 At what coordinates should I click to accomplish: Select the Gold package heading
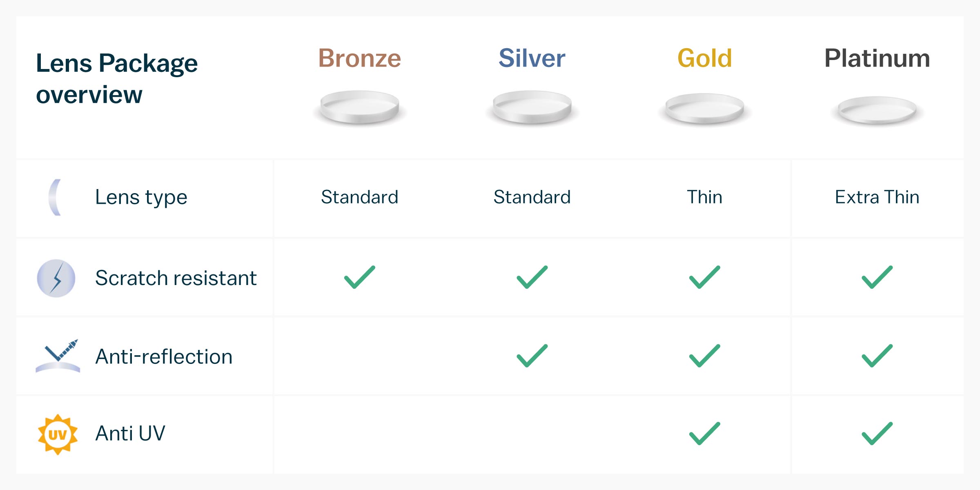click(704, 58)
